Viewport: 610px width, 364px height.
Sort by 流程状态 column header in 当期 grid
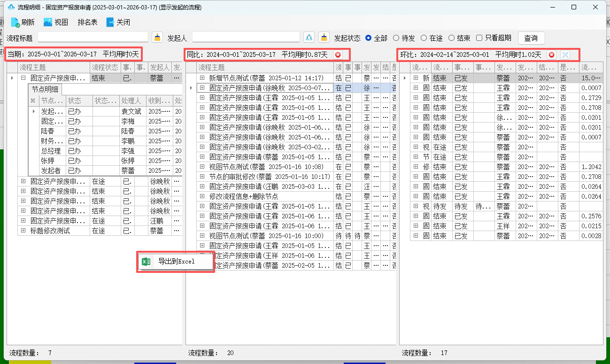tap(105, 68)
